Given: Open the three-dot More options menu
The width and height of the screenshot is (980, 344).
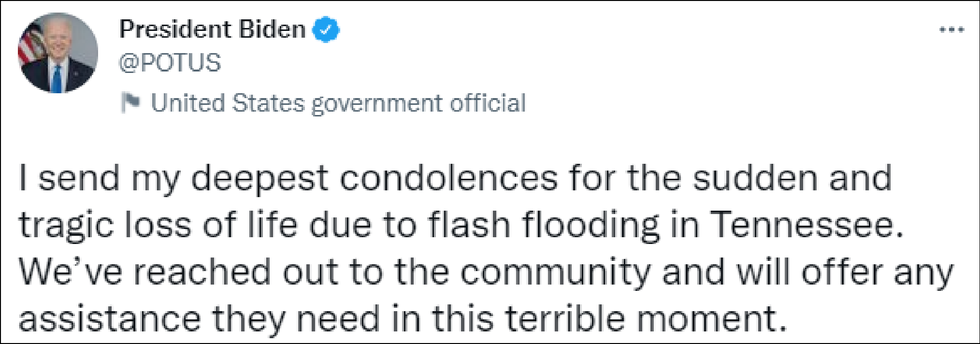Looking at the screenshot, I should pyautogui.click(x=951, y=30).
